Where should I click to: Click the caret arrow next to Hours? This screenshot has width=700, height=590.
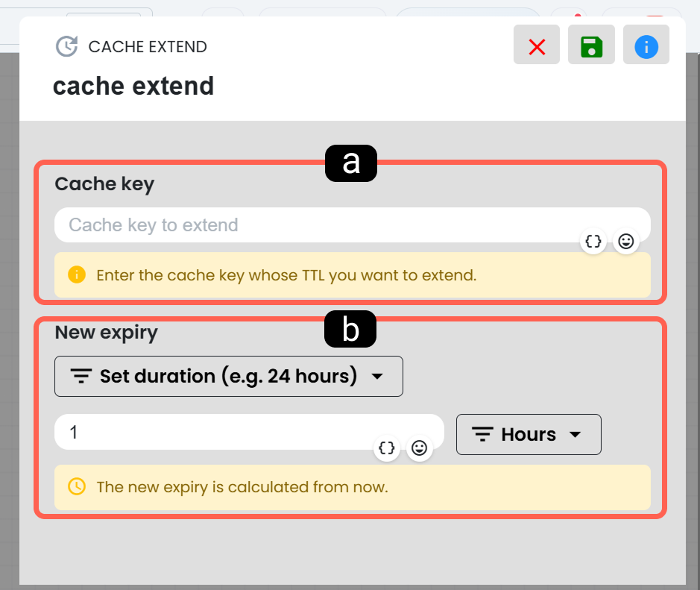pos(576,435)
